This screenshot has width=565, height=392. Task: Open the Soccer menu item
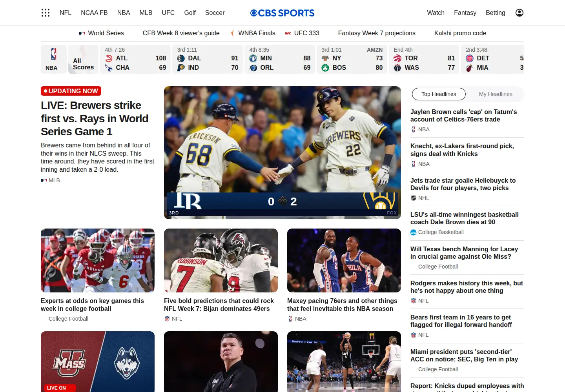click(x=215, y=13)
